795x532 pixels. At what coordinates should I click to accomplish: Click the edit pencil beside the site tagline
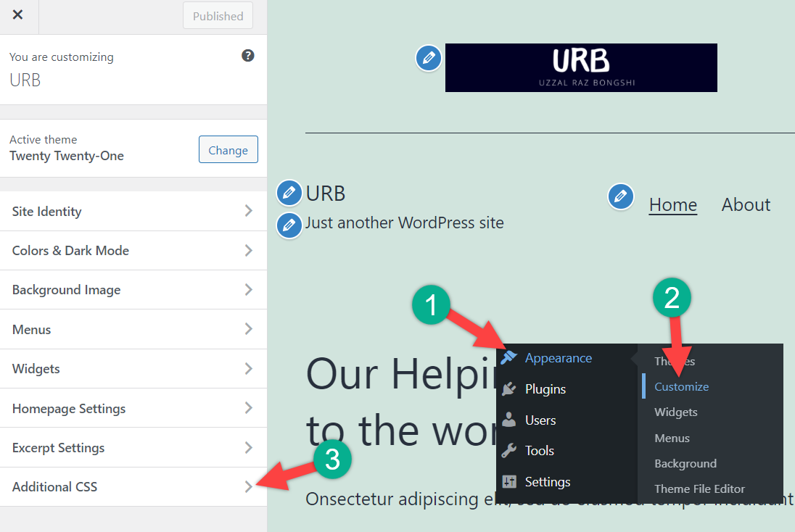click(289, 224)
